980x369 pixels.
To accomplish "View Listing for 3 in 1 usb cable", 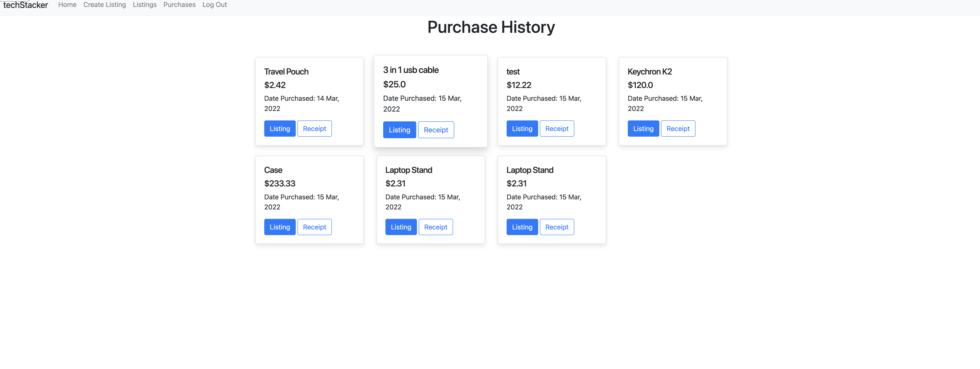I will [x=399, y=129].
